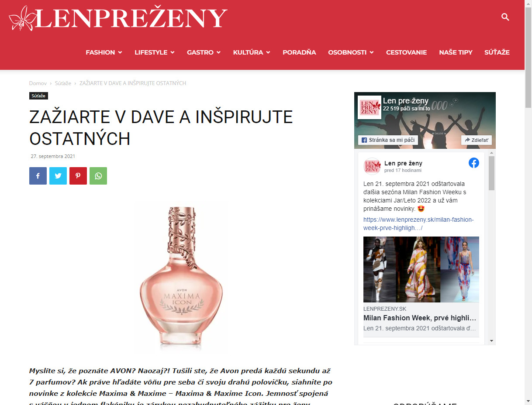Image resolution: width=532 pixels, height=405 pixels.
Task: Go to Domov breadcrumb link
Action: coord(38,83)
